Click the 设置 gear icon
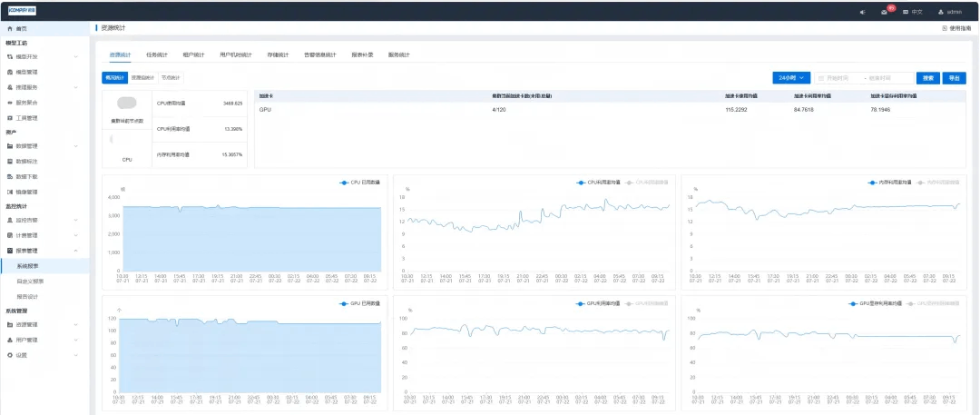 point(10,355)
